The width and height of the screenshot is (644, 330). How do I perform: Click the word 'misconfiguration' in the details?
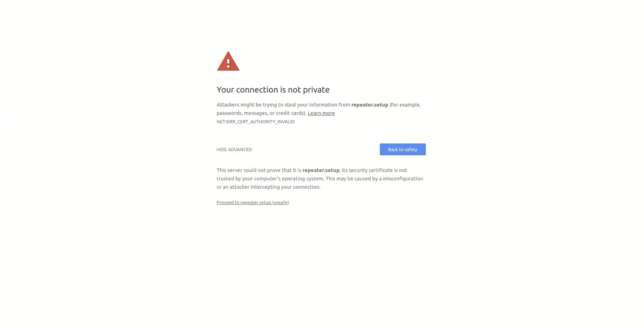tap(403, 179)
